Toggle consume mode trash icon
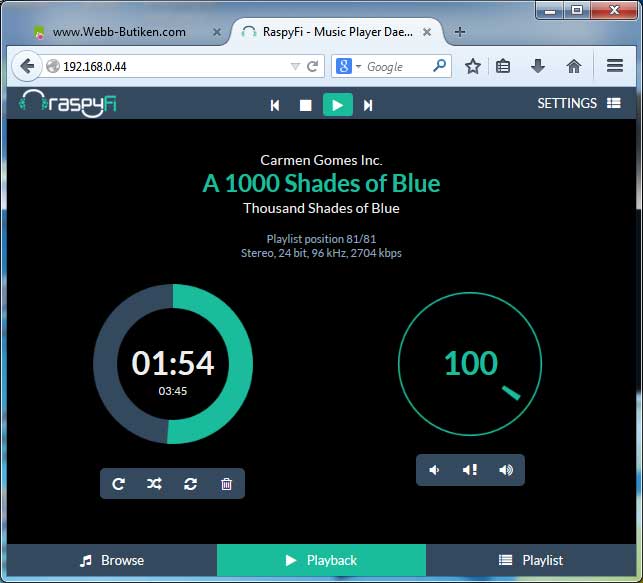This screenshot has height=583, width=643. pos(226,484)
